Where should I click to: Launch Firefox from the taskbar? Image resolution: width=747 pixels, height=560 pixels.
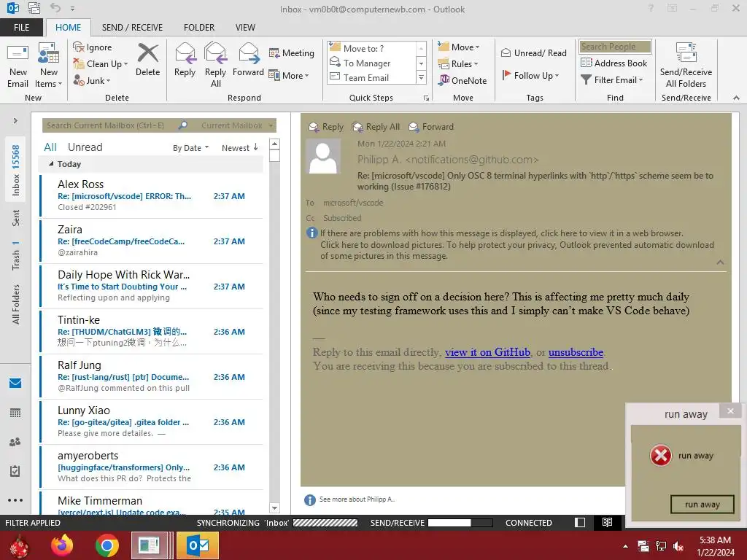[63, 545]
